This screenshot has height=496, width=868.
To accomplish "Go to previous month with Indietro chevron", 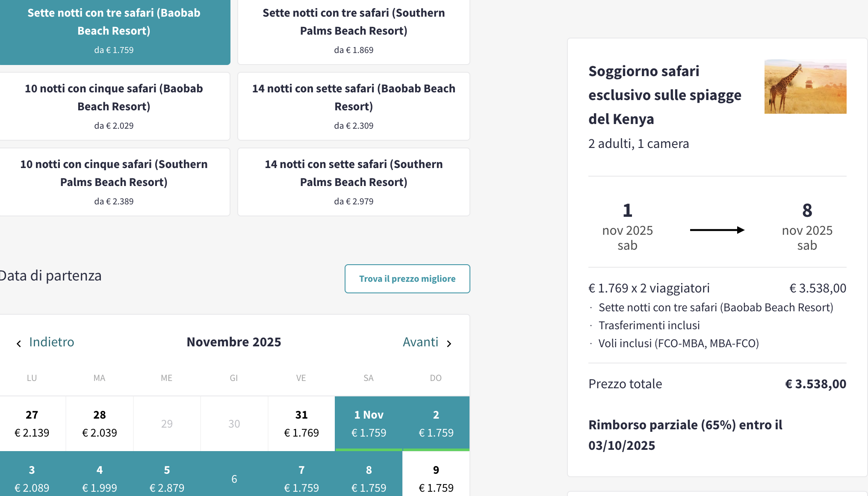I will 19,343.
